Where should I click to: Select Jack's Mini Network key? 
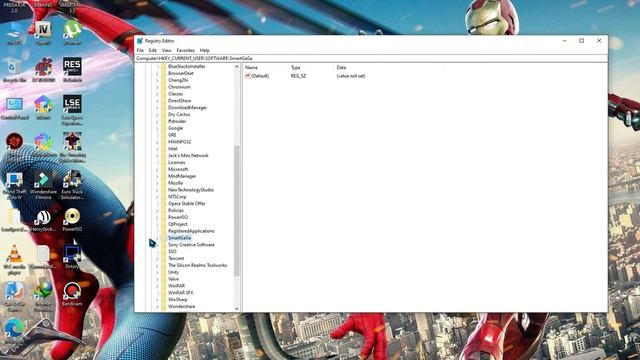(x=188, y=156)
